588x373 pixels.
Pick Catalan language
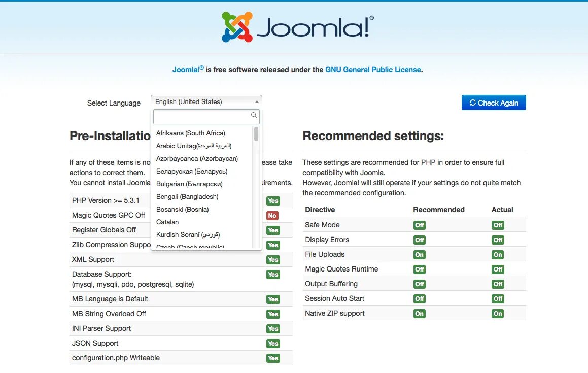pyautogui.click(x=167, y=222)
